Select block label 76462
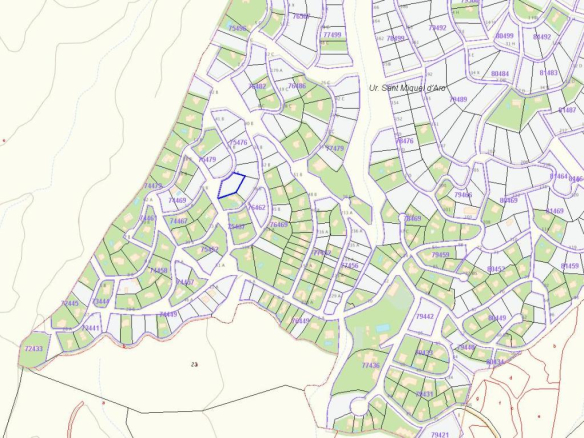The image size is (584, 438). pos(257,207)
